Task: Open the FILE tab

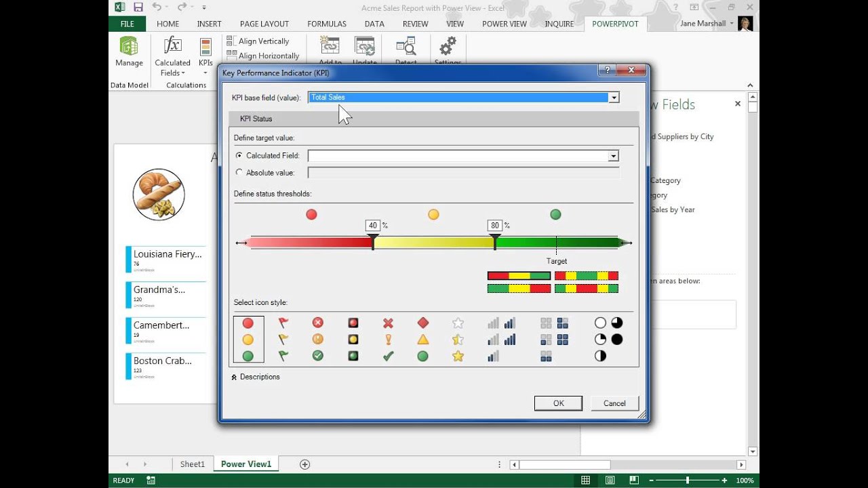Action: [127, 24]
